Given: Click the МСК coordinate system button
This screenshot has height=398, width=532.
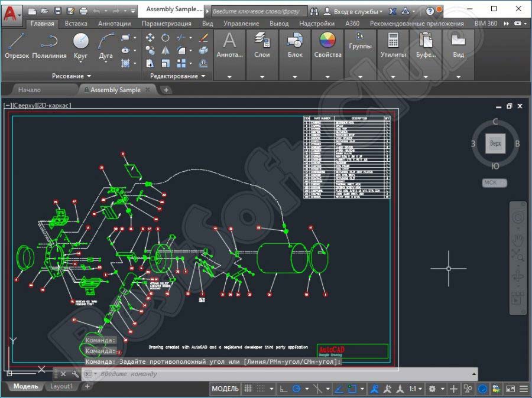Looking at the screenshot, I should click(494, 182).
